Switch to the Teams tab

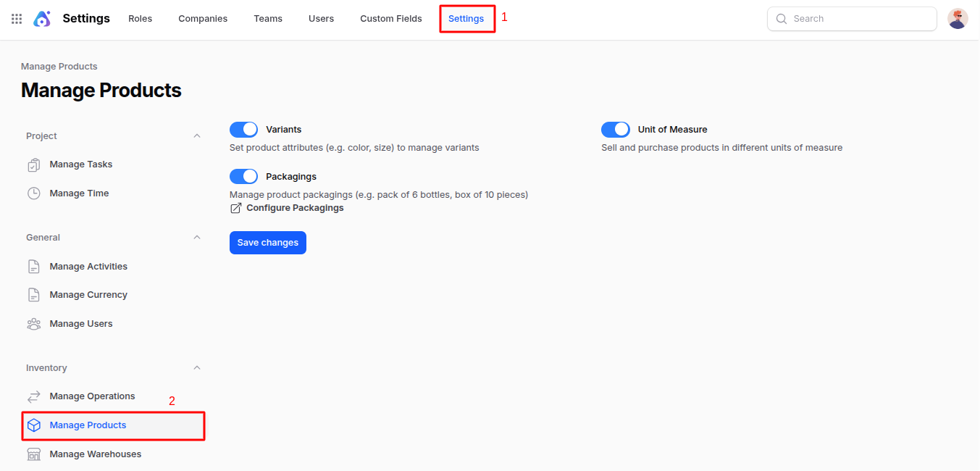(267, 18)
